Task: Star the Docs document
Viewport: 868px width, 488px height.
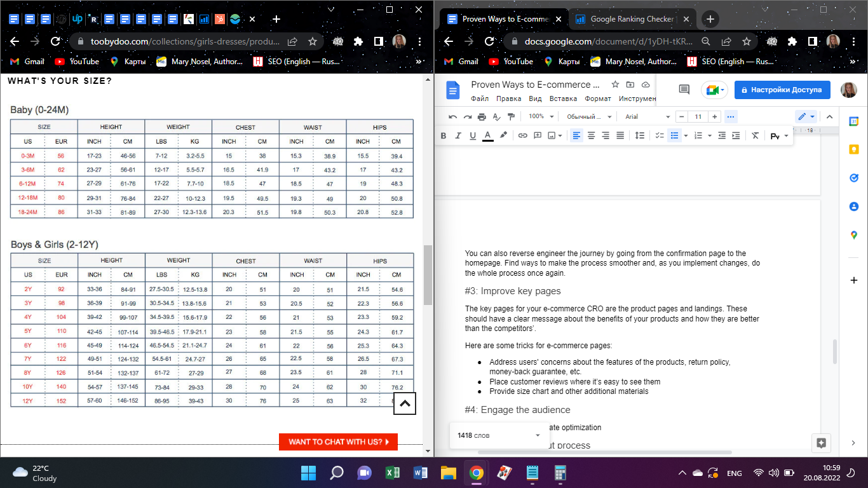Action: tap(615, 85)
